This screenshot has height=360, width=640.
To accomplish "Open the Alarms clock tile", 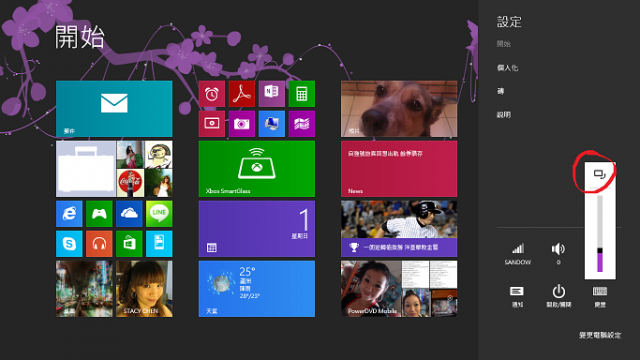I will [x=211, y=94].
